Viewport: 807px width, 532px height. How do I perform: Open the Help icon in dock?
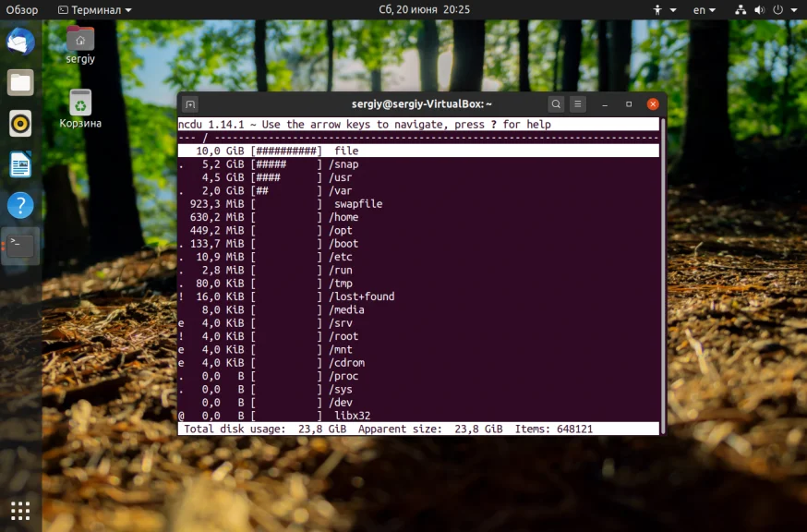point(20,205)
